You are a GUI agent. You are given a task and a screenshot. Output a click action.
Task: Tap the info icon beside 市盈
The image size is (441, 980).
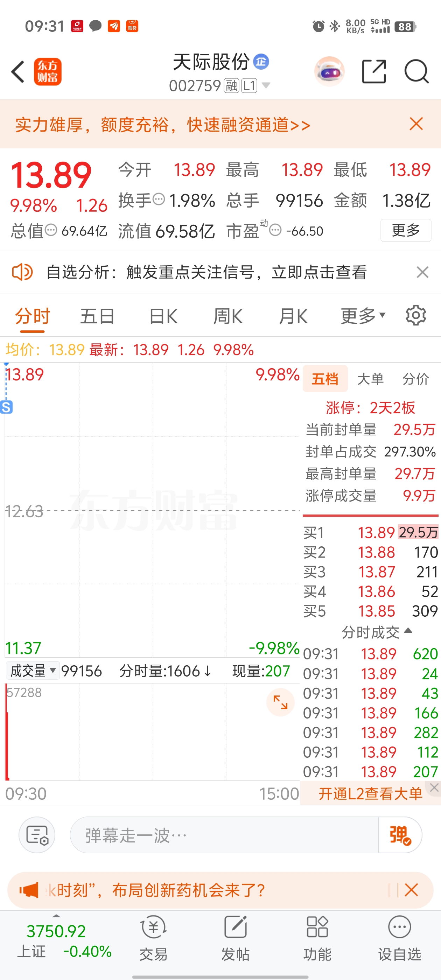coord(275,230)
